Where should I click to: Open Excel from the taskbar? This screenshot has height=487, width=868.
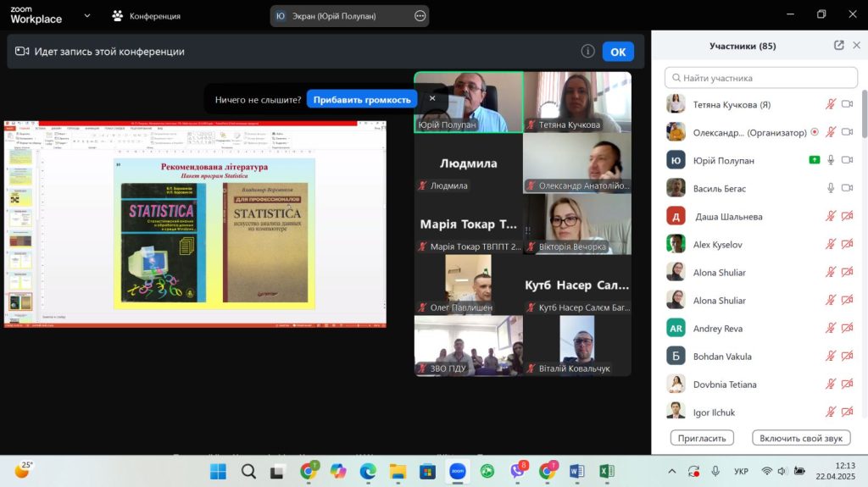pos(607,471)
